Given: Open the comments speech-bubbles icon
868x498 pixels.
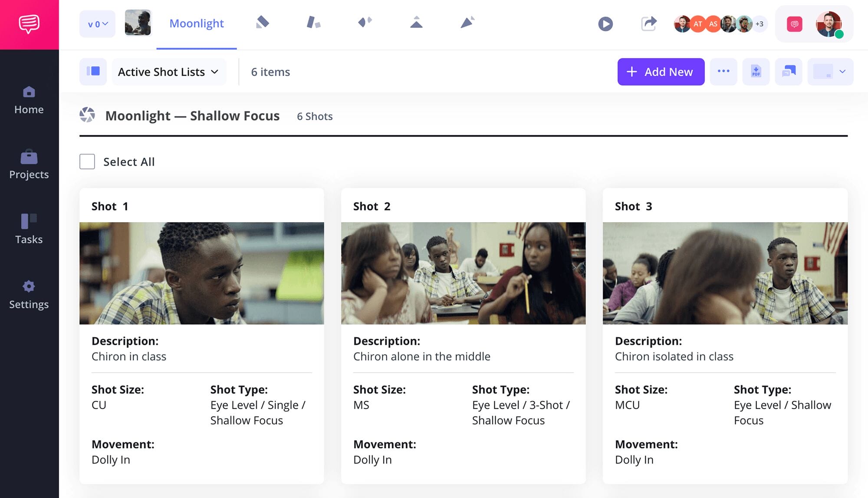Looking at the screenshot, I should coord(789,72).
